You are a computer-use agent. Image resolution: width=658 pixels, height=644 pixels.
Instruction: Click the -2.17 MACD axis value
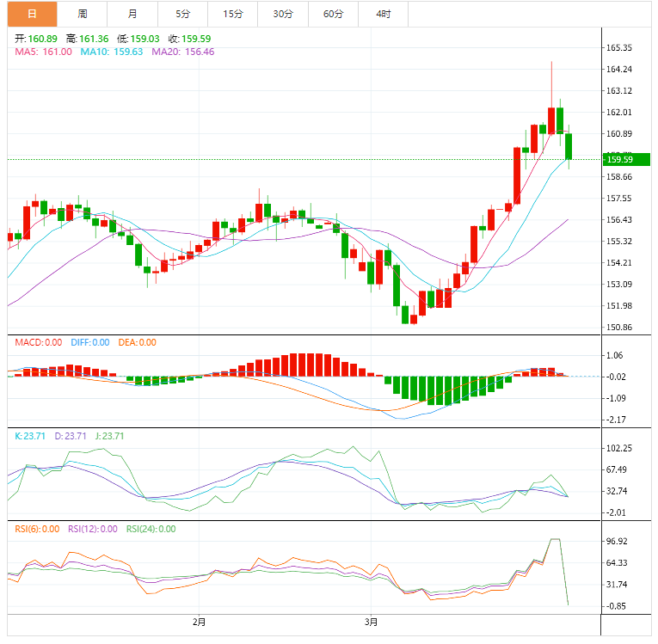pos(616,420)
